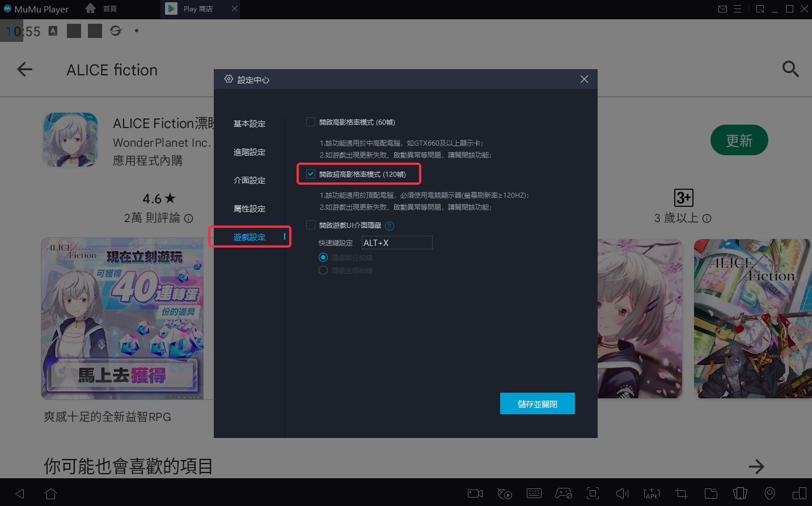
Task: Click the MuMu window pop-out icon in title bar
Action: click(760, 9)
